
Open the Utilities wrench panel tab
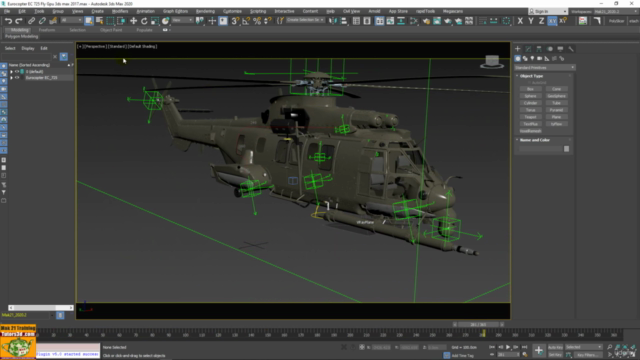click(571, 49)
